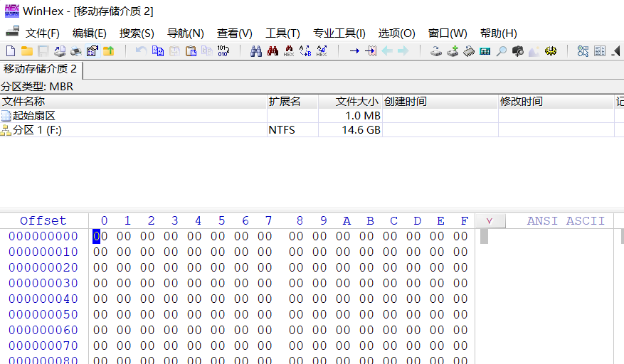Click the Open RAM memory chip icon
This screenshot has width=624, height=364.
click(x=469, y=51)
